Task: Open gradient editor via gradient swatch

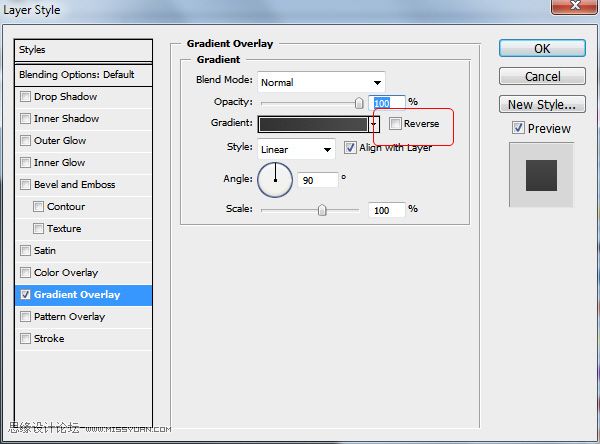Action: coord(313,124)
